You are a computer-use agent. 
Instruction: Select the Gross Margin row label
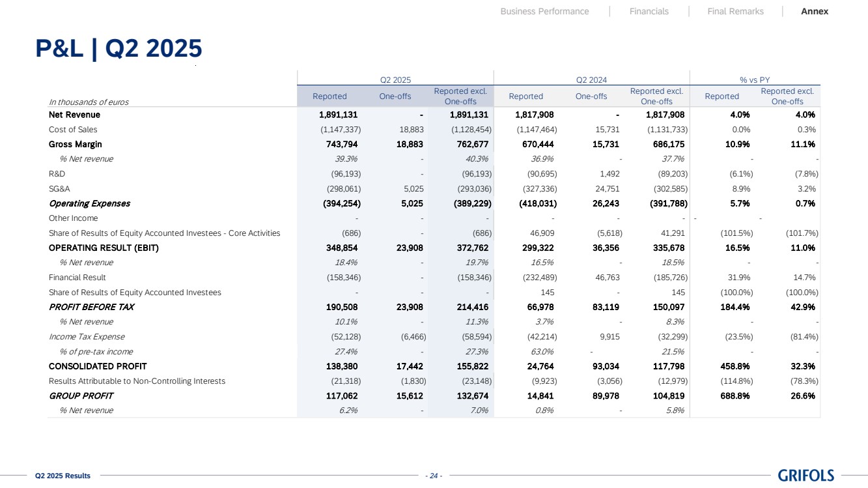point(75,144)
